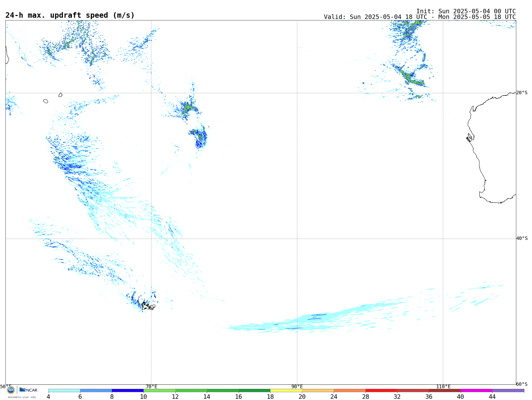Click the 70°E longitude label
Image resolution: width=532 pixels, height=400 pixels.
151,386
